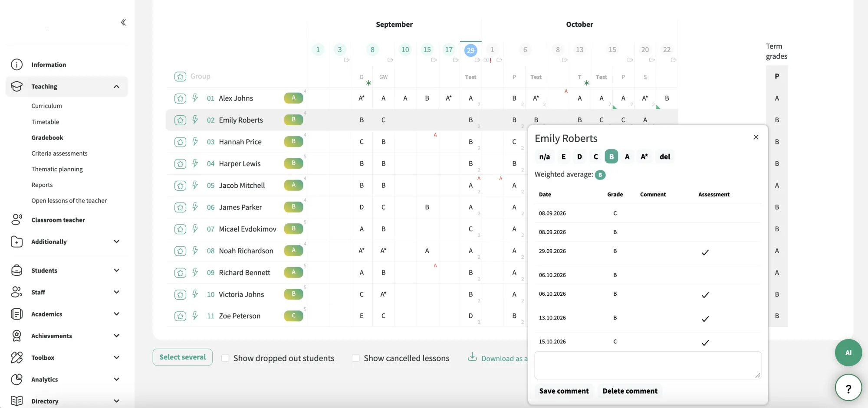This screenshot has height=408, width=868.
Task: Click the star icon next to Harper Lewis
Action: pyautogui.click(x=180, y=164)
